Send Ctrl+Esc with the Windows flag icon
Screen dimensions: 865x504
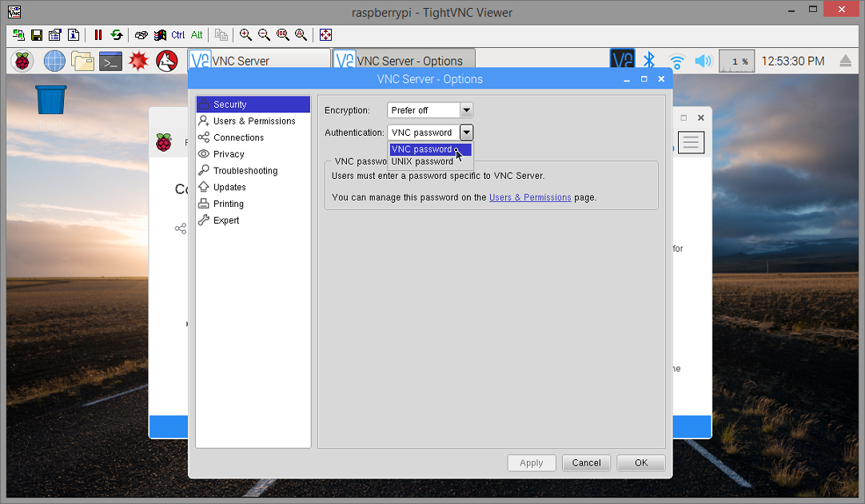click(x=160, y=34)
